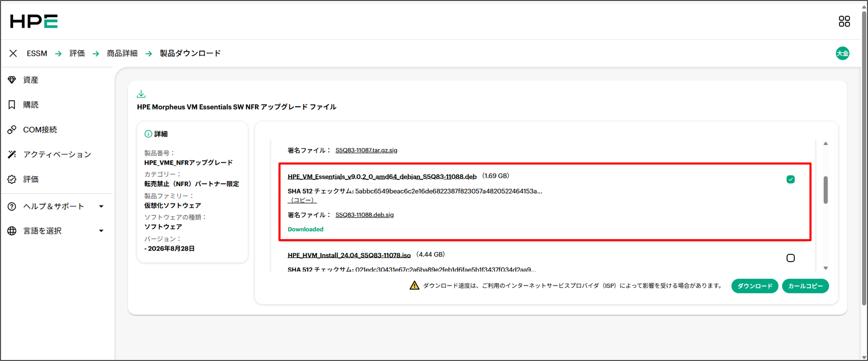Open アクティベーション in the sidebar
Image resolution: width=868 pixels, height=361 pixels.
[57, 154]
